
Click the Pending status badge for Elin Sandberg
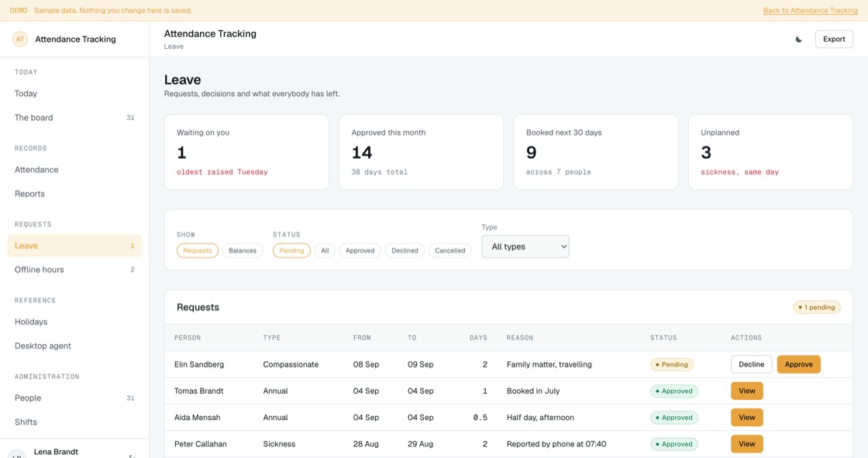(x=672, y=364)
